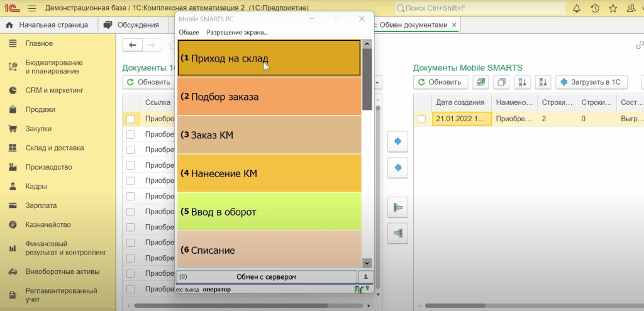Sort ascending А-Я icon
Image resolution: width=644 pixels, height=311 pixels.
(x=523, y=82)
